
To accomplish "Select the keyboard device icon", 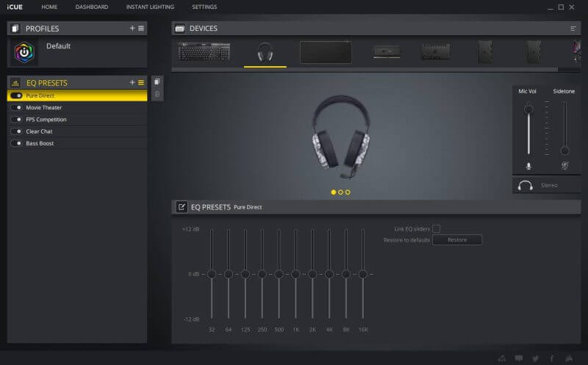I will (x=204, y=52).
